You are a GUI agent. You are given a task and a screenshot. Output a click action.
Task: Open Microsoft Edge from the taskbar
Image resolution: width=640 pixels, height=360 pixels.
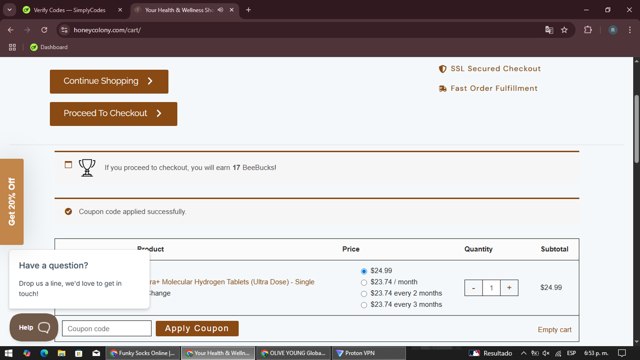pyautogui.click(x=44, y=353)
